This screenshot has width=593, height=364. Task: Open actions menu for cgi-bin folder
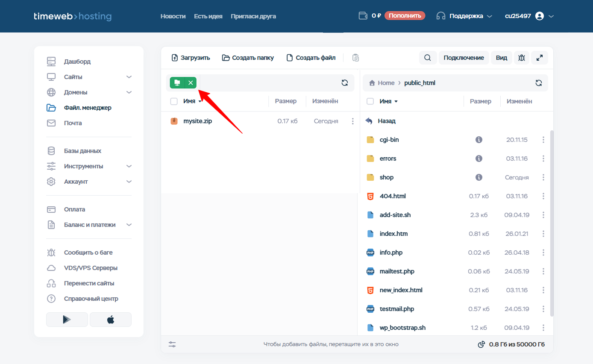pyautogui.click(x=543, y=140)
